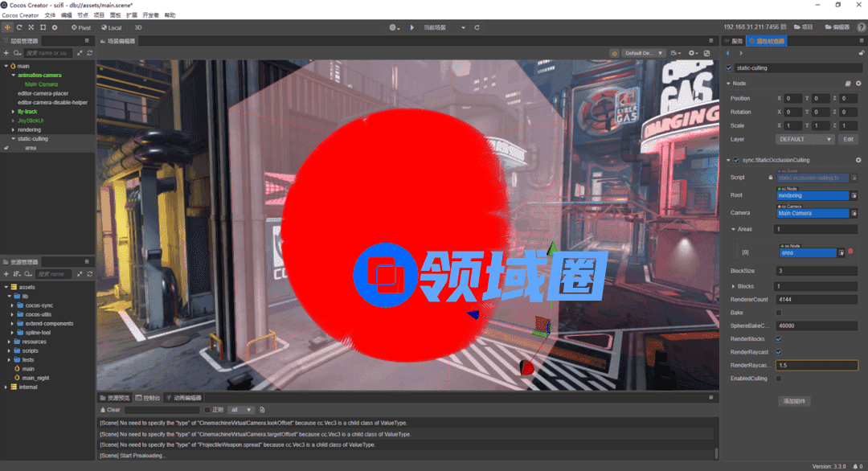
Task: Expand the Blocks property
Action: pos(732,287)
